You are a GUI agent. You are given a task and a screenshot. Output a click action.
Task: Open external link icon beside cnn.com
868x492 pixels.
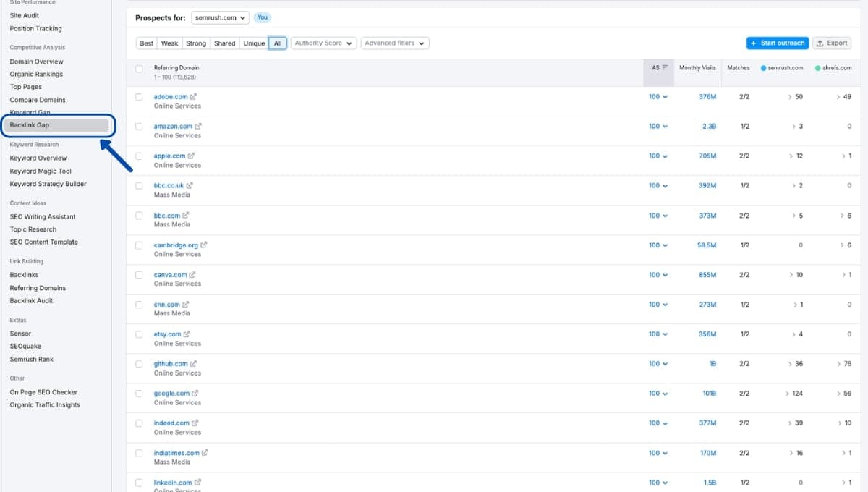tap(186, 305)
